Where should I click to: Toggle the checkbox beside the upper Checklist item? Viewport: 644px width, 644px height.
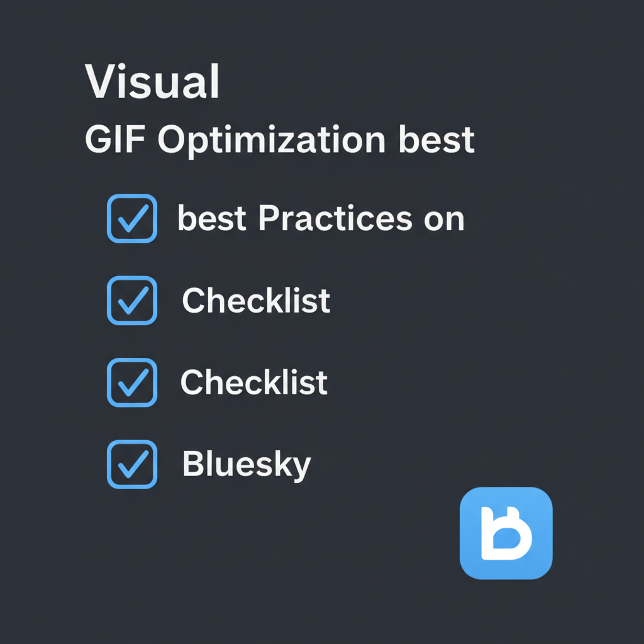132,301
